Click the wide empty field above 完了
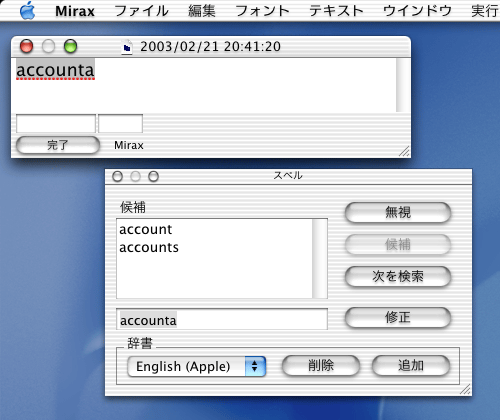Screen dimensions: 500x420 (x=56, y=123)
